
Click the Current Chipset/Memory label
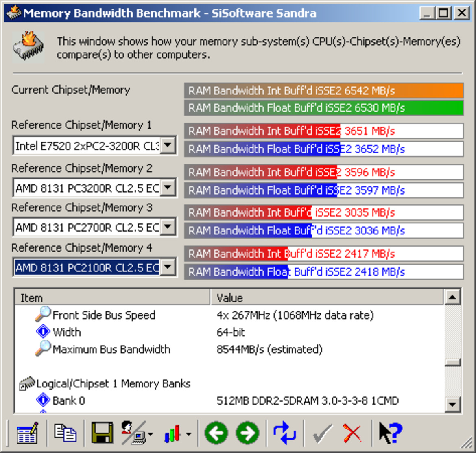71,90
